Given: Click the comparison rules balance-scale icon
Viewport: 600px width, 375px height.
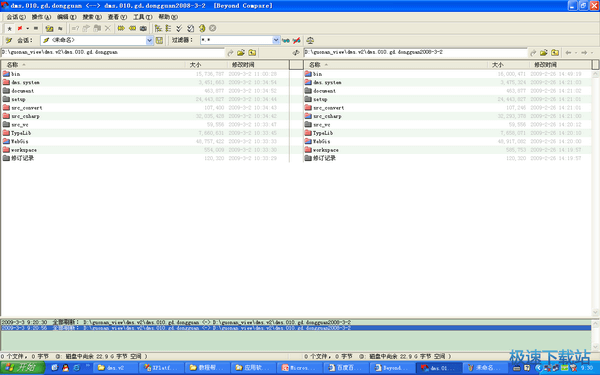Looking at the screenshot, I should coord(310,40).
